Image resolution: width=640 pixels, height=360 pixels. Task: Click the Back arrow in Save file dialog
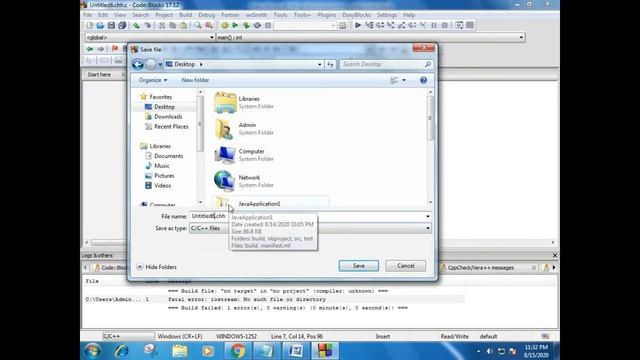pyautogui.click(x=138, y=64)
